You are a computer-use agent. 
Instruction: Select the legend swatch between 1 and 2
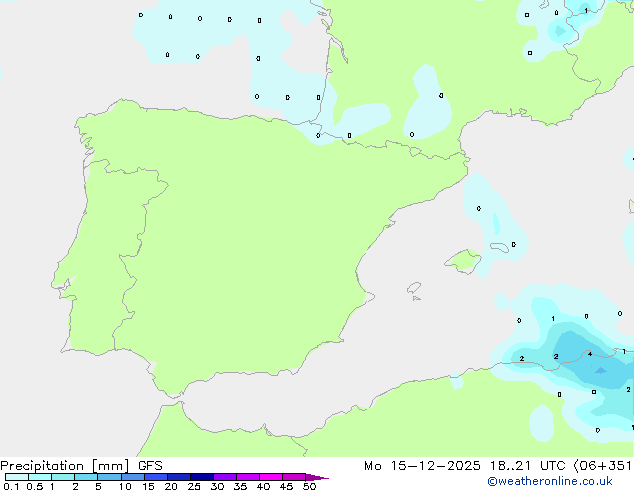coord(63,477)
